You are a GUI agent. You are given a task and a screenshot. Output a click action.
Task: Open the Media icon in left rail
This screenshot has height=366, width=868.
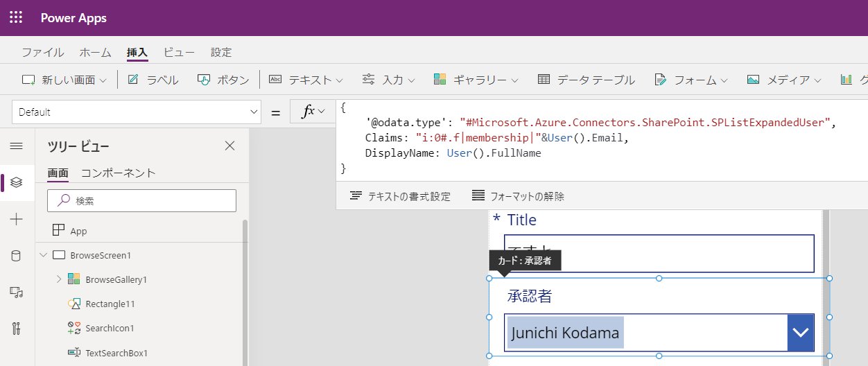pos(17,292)
